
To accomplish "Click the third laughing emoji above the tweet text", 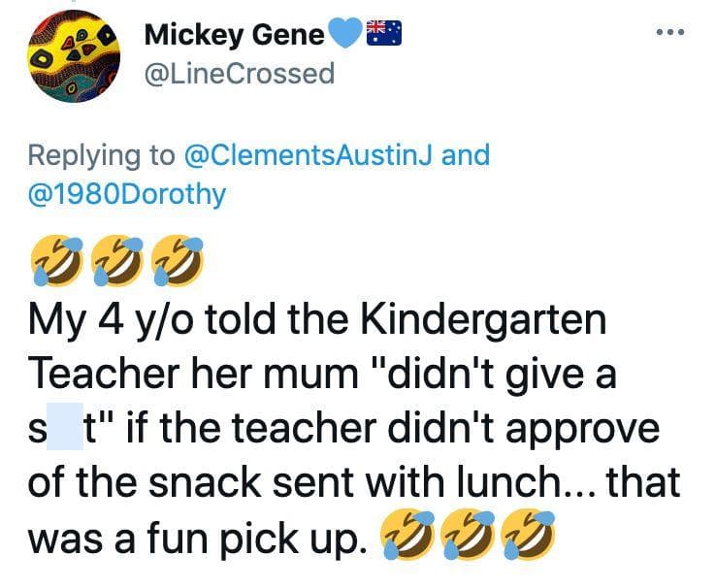I will pyautogui.click(x=178, y=261).
